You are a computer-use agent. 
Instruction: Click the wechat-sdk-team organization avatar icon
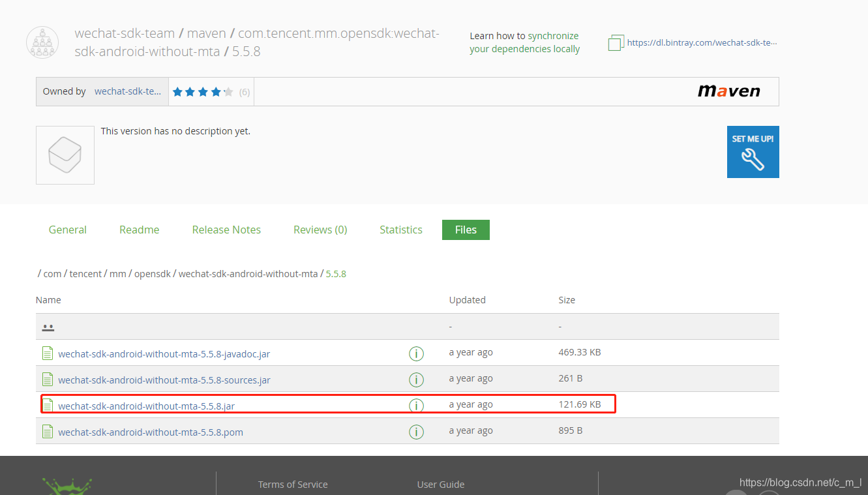pyautogui.click(x=42, y=42)
